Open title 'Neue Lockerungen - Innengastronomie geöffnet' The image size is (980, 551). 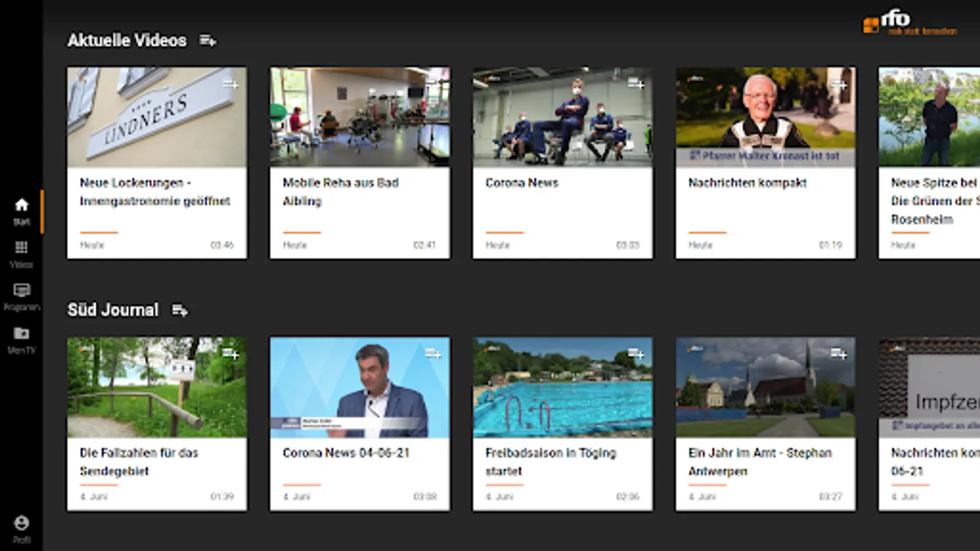click(155, 192)
